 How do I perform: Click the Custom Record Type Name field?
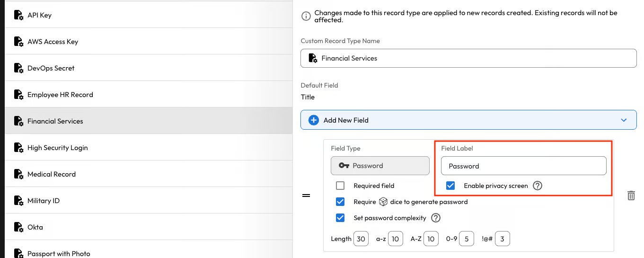468,58
